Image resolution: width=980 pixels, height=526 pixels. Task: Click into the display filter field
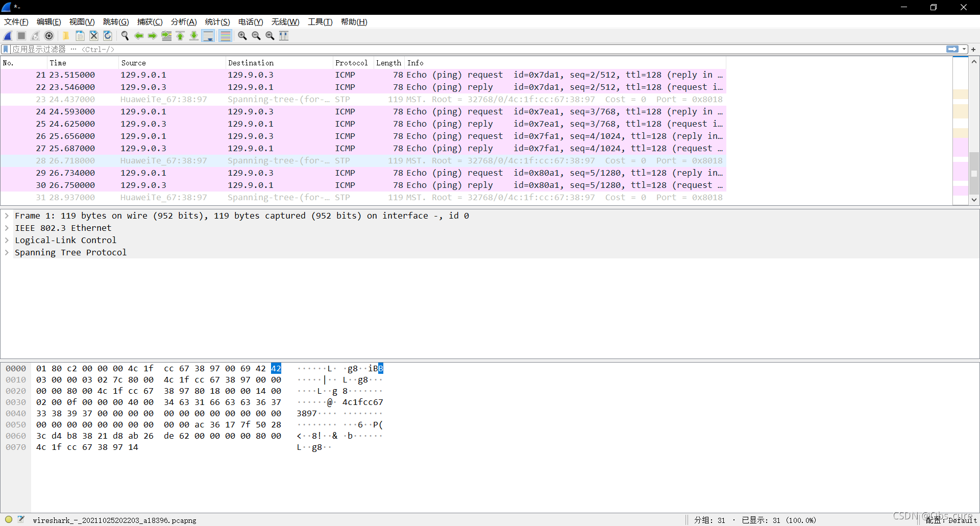pos(459,49)
